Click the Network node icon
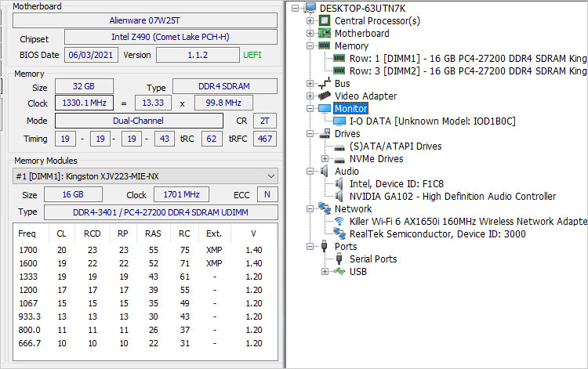 tap(325, 208)
